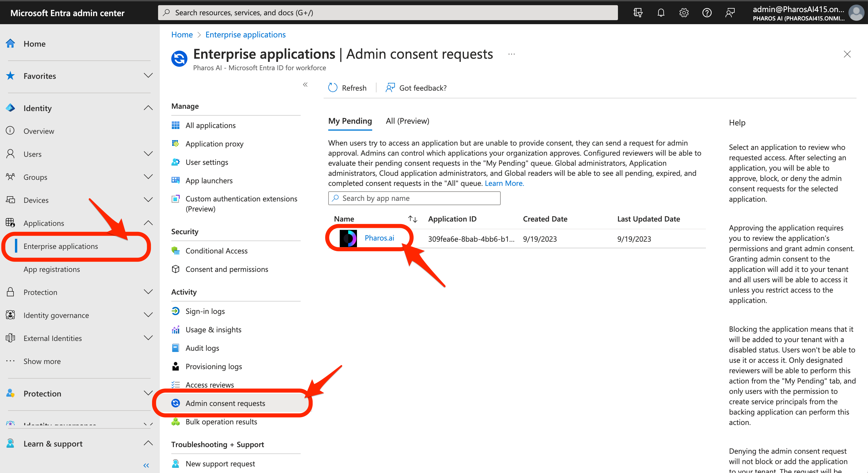Open the notifications bell

point(661,13)
